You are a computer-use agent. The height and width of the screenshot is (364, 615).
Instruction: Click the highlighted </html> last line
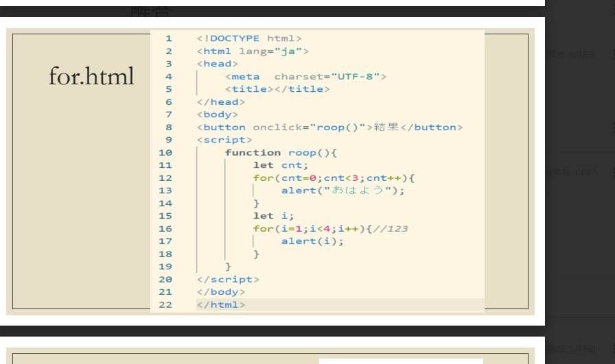[x=221, y=305]
